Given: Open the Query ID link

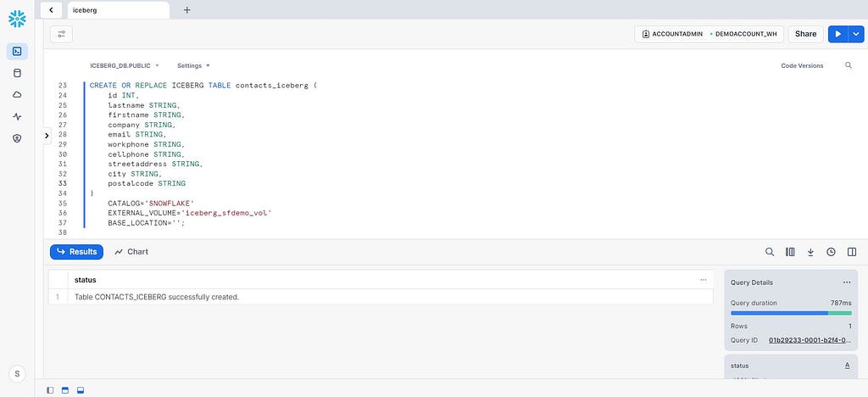Looking at the screenshot, I should click(x=810, y=340).
